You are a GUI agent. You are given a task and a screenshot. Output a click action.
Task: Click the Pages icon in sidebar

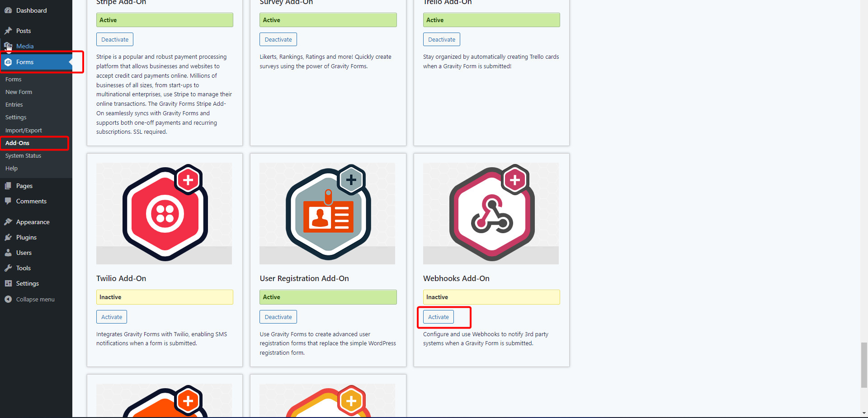pyautogui.click(x=8, y=186)
